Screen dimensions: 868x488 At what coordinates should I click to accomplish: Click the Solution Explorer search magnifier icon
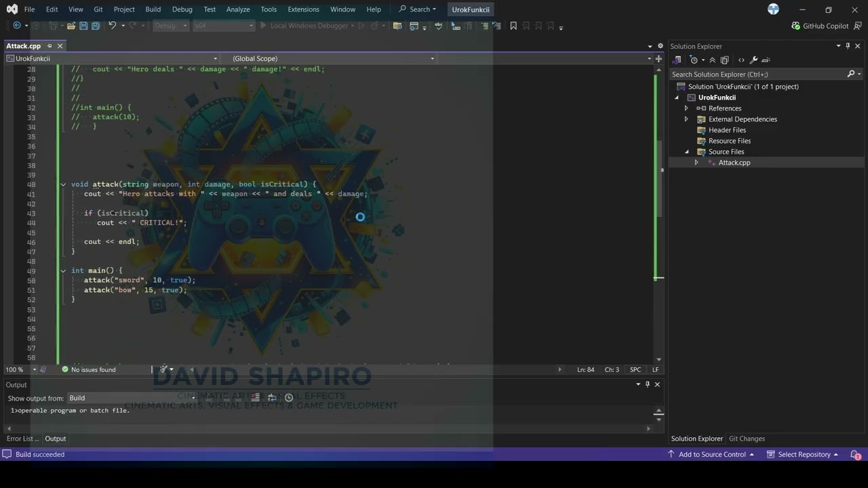click(x=851, y=74)
